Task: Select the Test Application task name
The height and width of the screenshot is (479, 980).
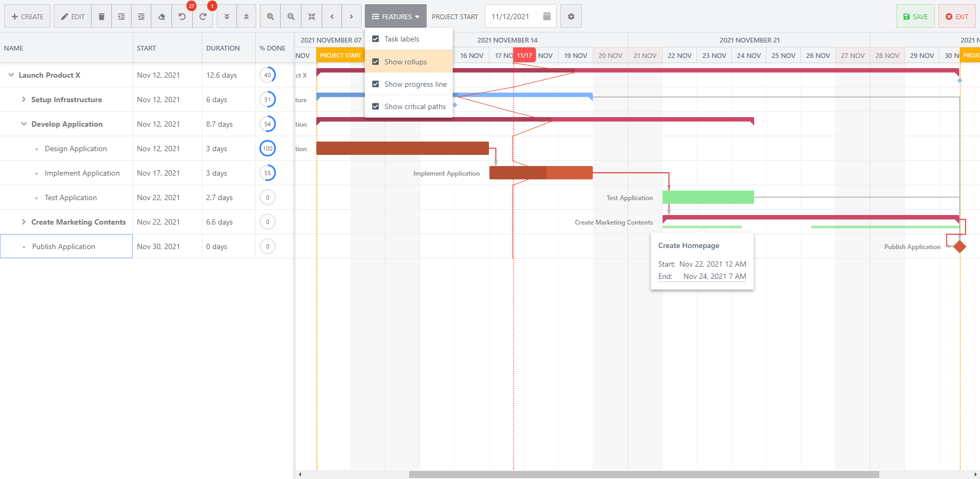Action: click(x=71, y=197)
